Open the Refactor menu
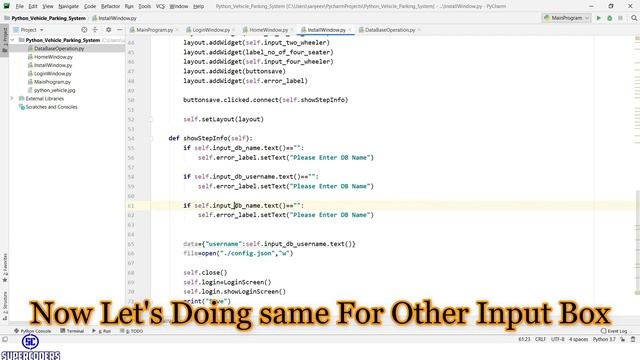Viewport: 640px width, 360px height. (110, 6)
